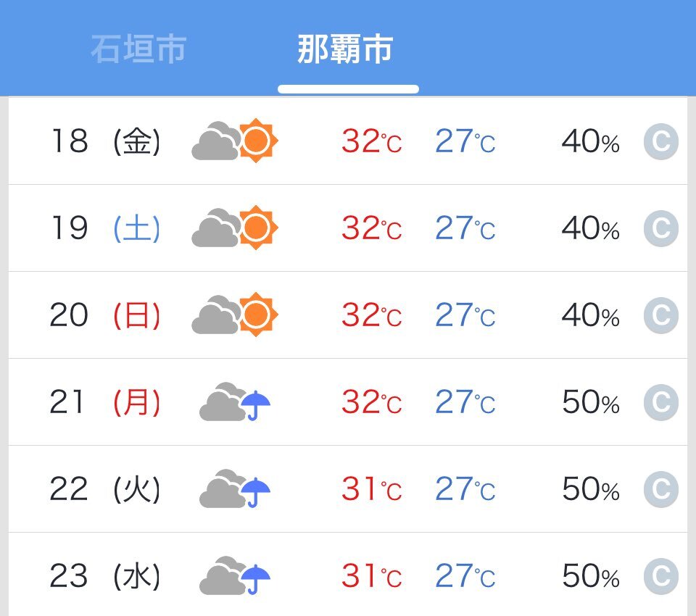Tap the C reliability badge for 23 (水)

pos(661,576)
